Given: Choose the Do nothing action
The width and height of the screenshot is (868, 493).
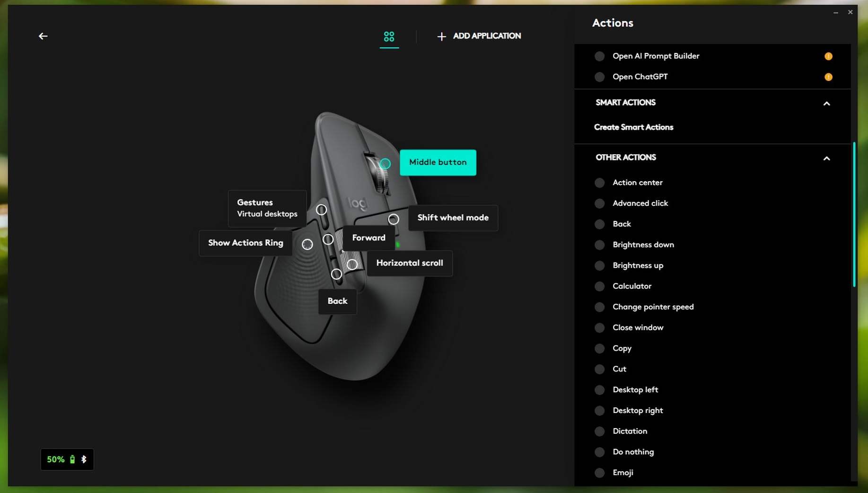Looking at the screenshot, I should click(x=633, y=452).
